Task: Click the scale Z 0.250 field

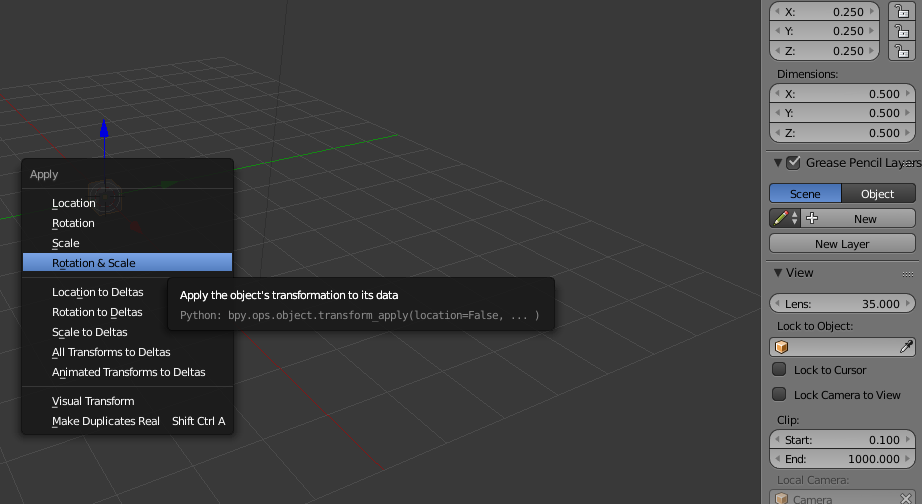Action: point(824,51)
